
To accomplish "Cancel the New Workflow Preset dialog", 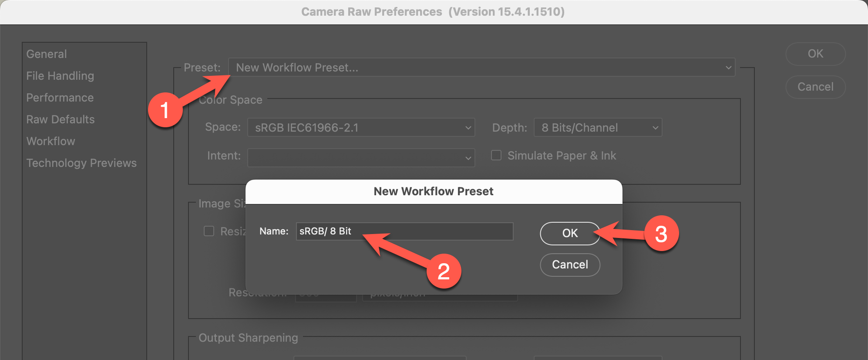I will pyautogui.click(x=570, y=265).
